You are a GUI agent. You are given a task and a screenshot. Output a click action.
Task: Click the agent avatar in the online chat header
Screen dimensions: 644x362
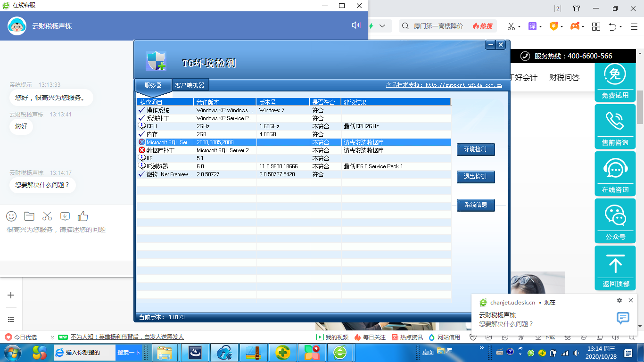click(x=17, y=26)
